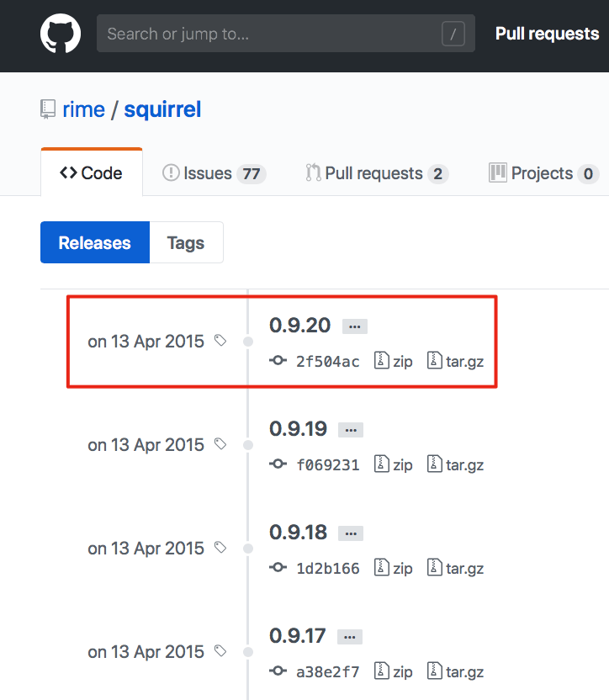This screenshot has width=609, height=700.
Task: Click the 0.9.19 date text
Action: point(146,445)
